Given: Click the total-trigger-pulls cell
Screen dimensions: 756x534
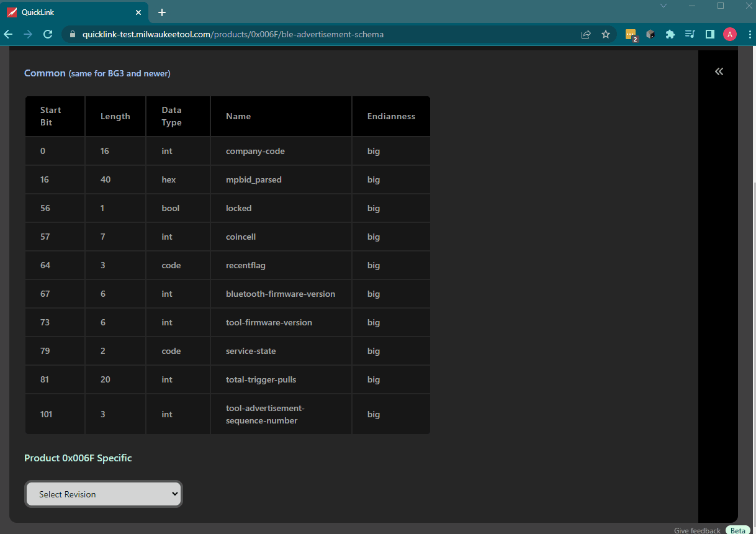Looking at the screenshot, I should (281, 379).
